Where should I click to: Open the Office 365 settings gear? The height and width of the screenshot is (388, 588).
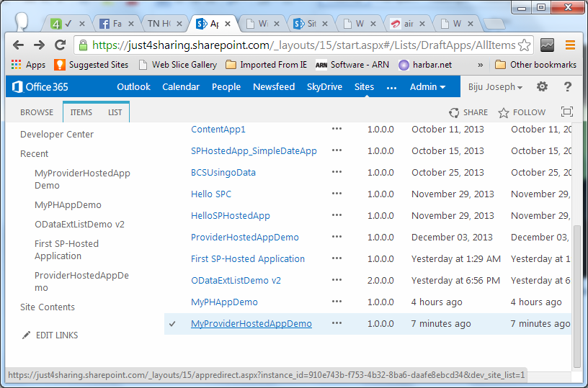[x=542, y=86]
